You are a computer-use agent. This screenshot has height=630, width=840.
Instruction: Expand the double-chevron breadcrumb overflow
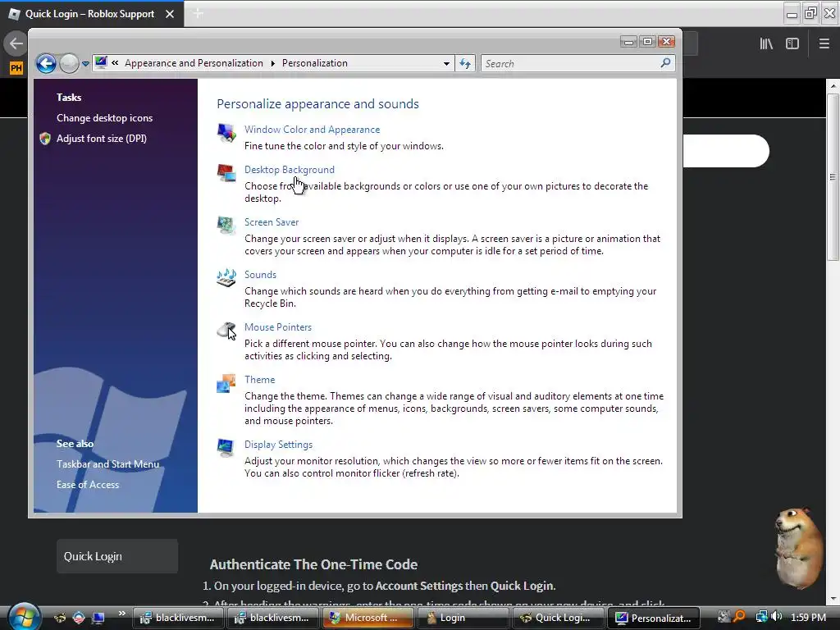pos(115,62)
